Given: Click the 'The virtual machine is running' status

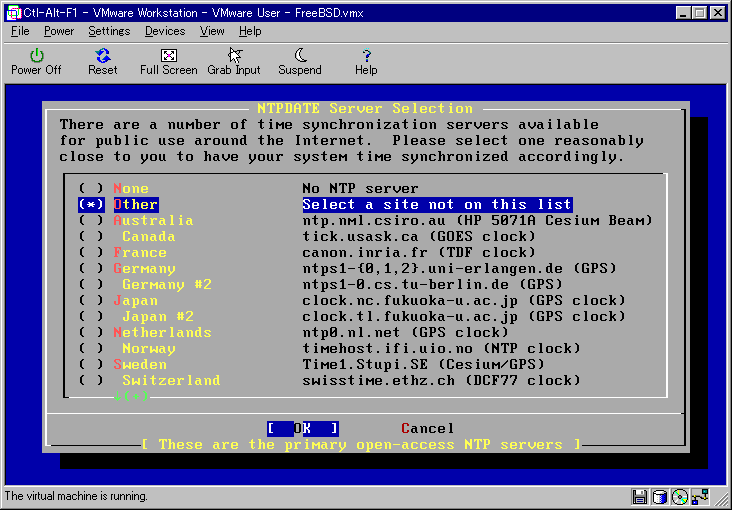Looking at the screenshot, I should tap(76, 496).
